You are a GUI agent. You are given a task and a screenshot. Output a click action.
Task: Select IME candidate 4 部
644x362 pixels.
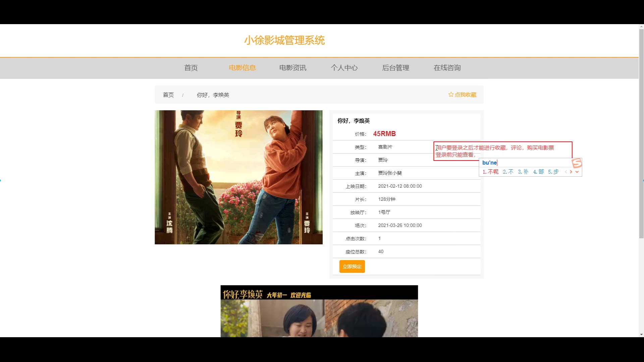(x=538, y=172)
